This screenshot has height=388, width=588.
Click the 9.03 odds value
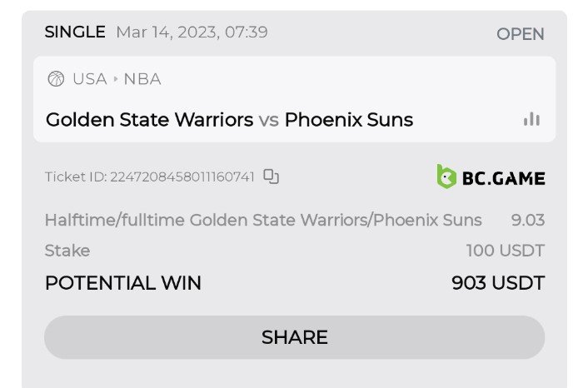527,221
